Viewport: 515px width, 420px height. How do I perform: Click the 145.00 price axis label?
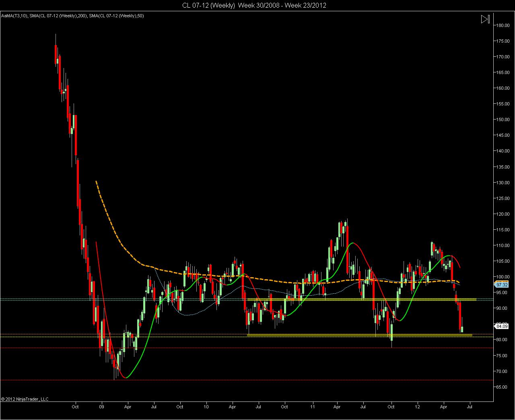502,135
